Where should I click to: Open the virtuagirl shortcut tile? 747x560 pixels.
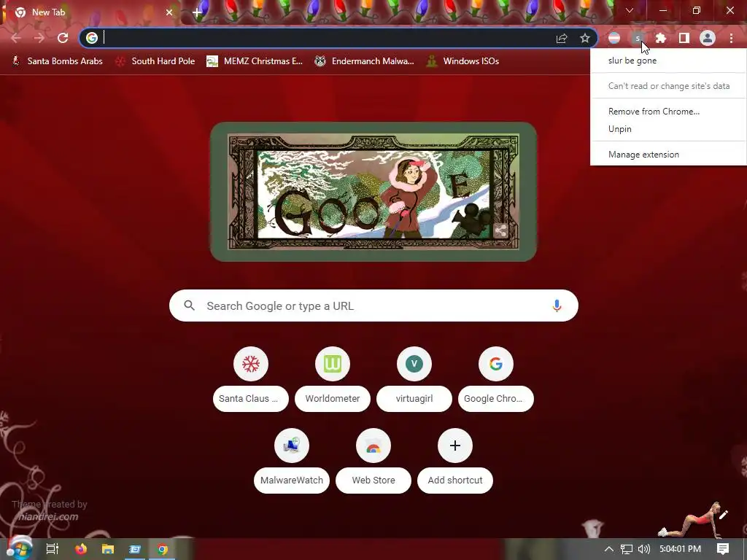pos(414,379)
